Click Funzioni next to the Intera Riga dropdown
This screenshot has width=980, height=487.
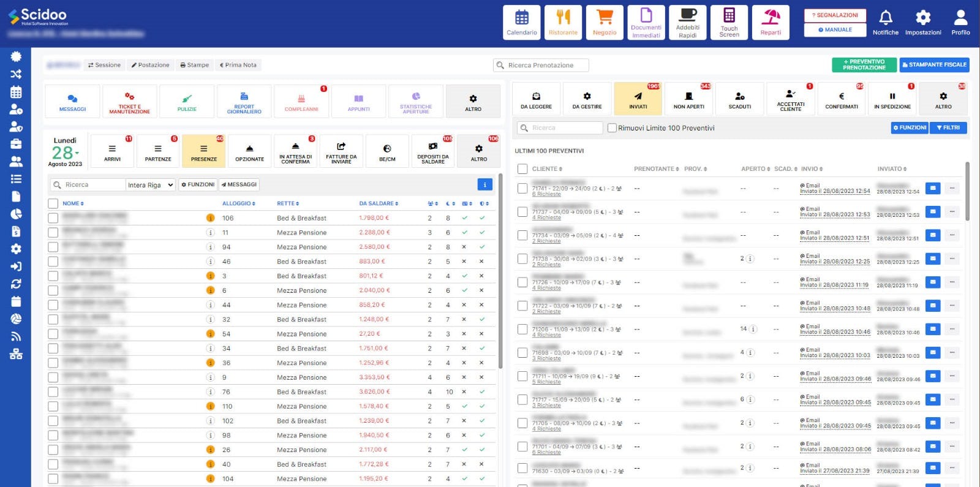[x=198, y=184]
